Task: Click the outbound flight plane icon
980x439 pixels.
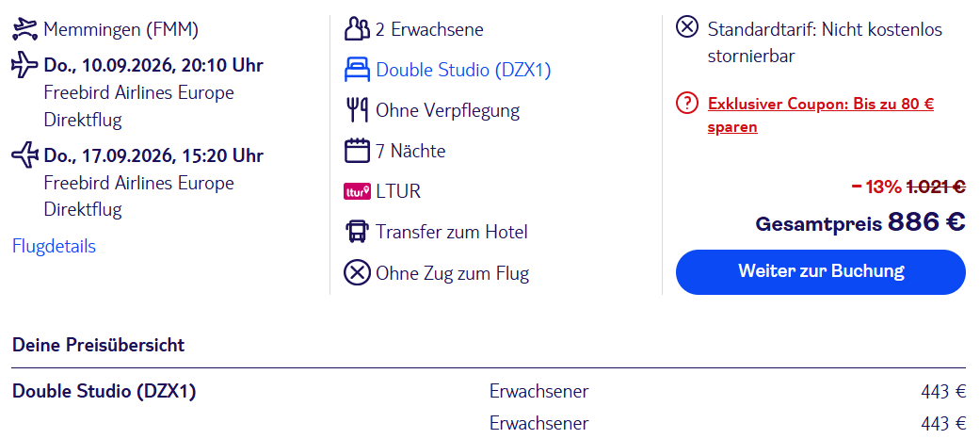Action: tap(25, 65)
